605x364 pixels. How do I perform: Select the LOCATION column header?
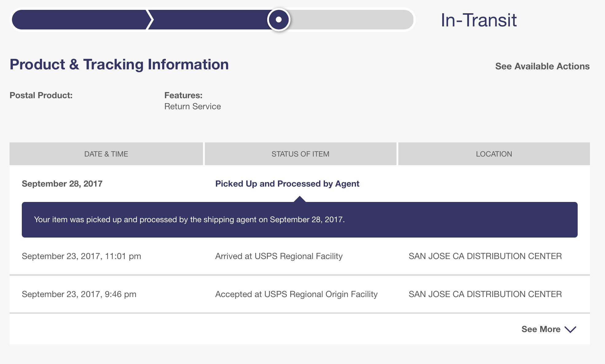[494, 154]
